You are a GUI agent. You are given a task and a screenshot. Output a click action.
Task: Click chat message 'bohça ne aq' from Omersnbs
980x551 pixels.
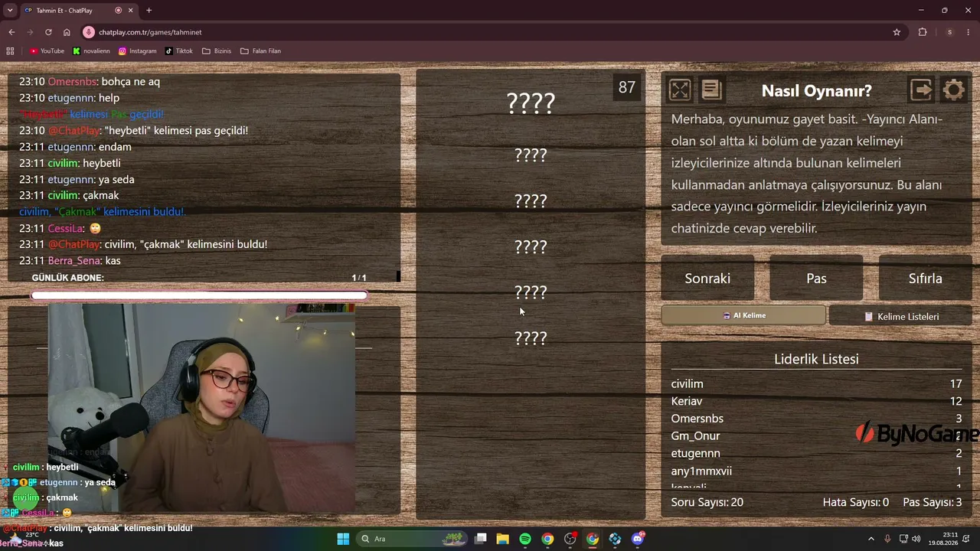[x=90, y=82]
